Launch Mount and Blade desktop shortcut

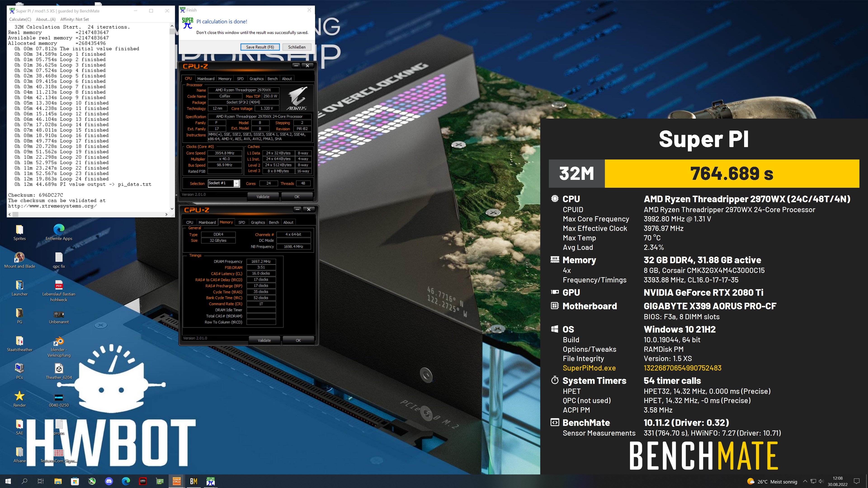point(19,260)
